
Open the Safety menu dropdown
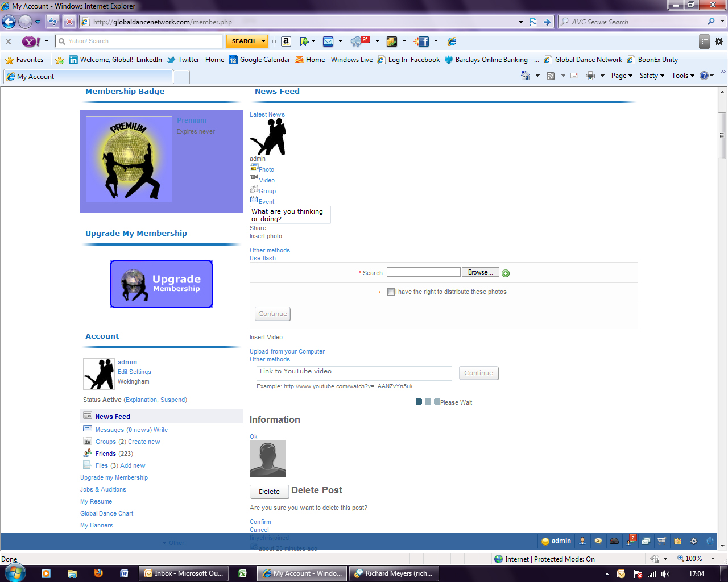(652, 76)
